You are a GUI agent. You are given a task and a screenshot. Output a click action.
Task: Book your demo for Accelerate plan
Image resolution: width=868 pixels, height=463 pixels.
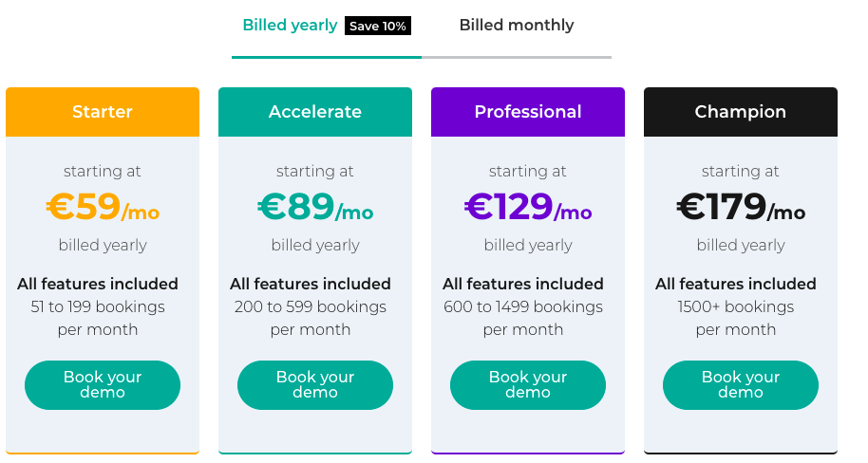click(x=315, y=385)
